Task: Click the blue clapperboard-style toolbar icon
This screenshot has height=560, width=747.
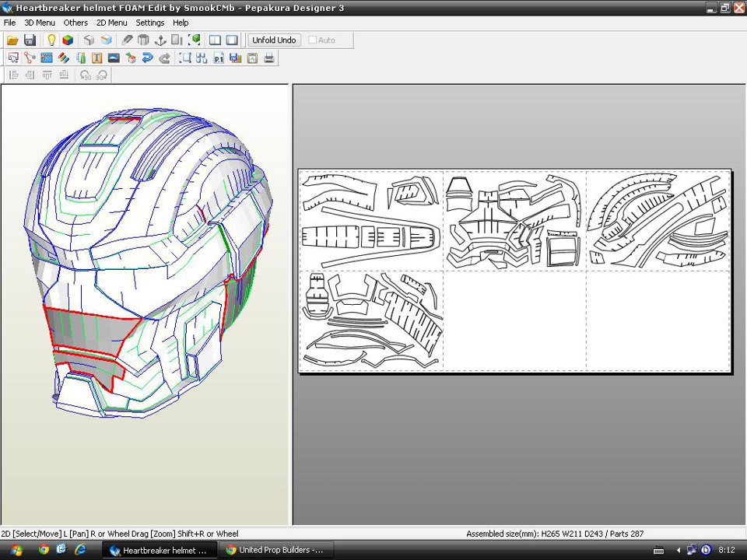Action: point(46,58)
